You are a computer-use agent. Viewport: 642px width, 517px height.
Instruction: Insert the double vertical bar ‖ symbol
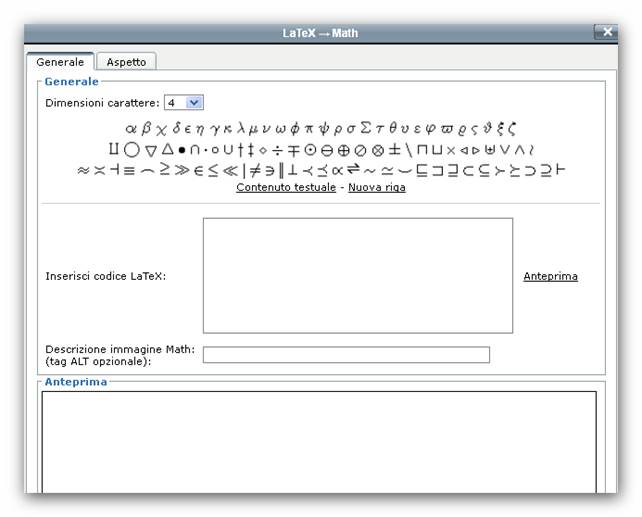click(x=281, y=170)
